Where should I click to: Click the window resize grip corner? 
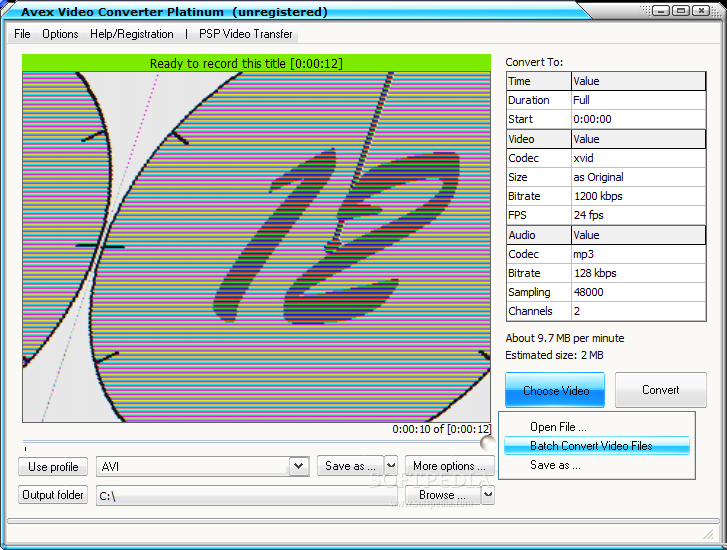tap(708, 534)
